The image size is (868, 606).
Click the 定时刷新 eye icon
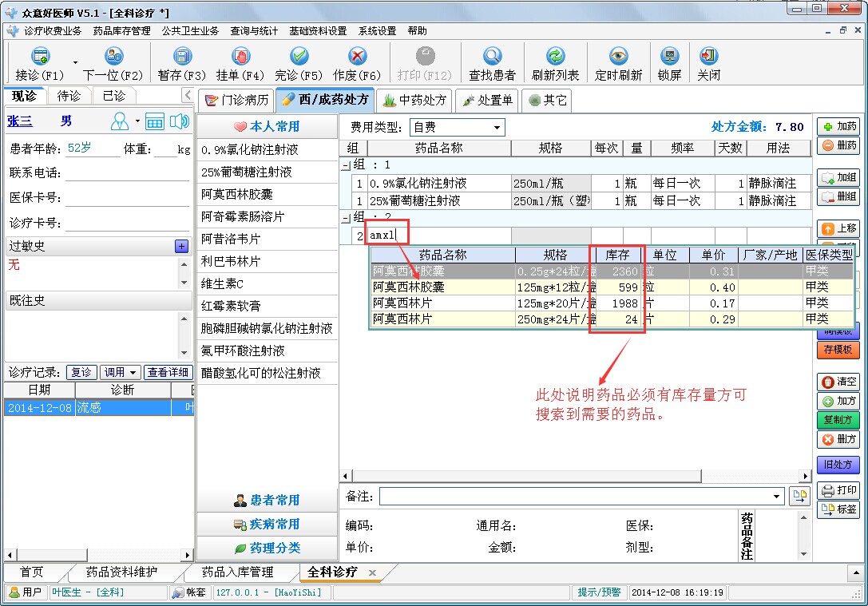618,56
